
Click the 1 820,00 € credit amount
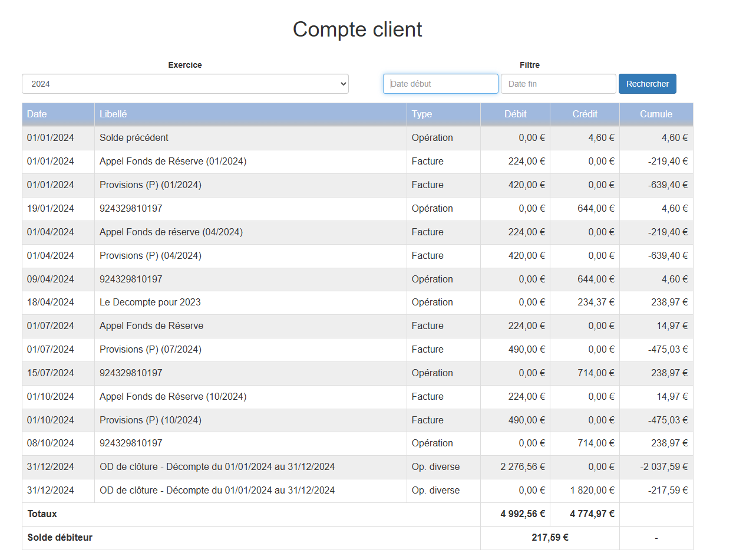tap(592, 491)
